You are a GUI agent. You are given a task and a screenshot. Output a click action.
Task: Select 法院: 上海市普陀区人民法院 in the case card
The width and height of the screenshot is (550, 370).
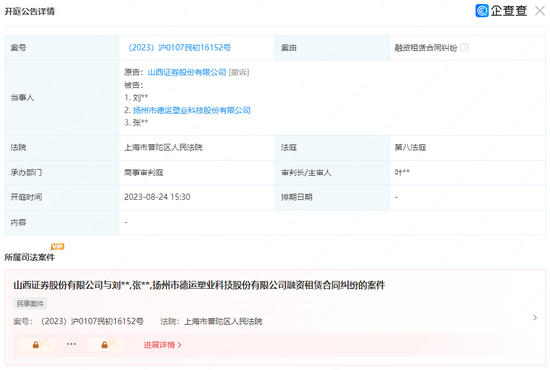coord(211,321)
